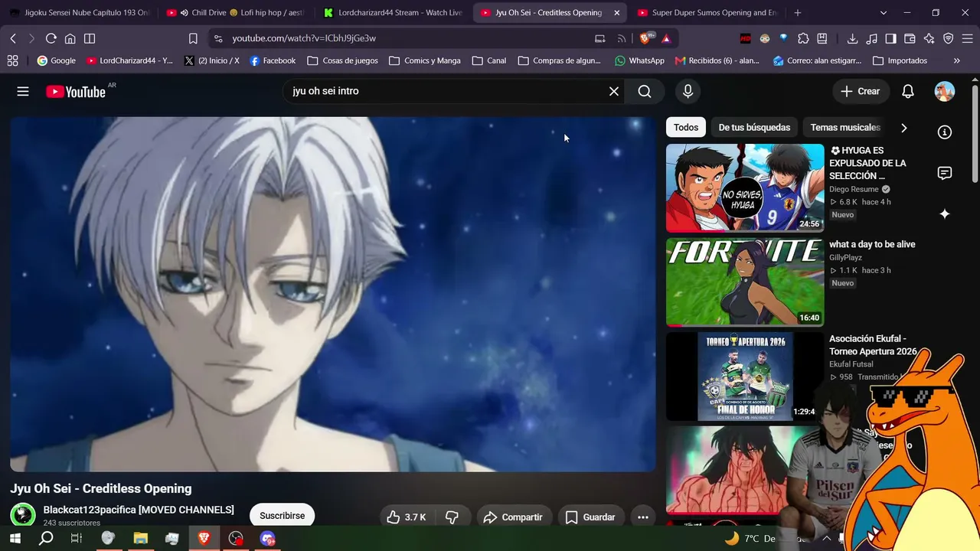Bookmark this page in the address bar
Viewport: 980px width, 551px height.
(x=193, y=38)
